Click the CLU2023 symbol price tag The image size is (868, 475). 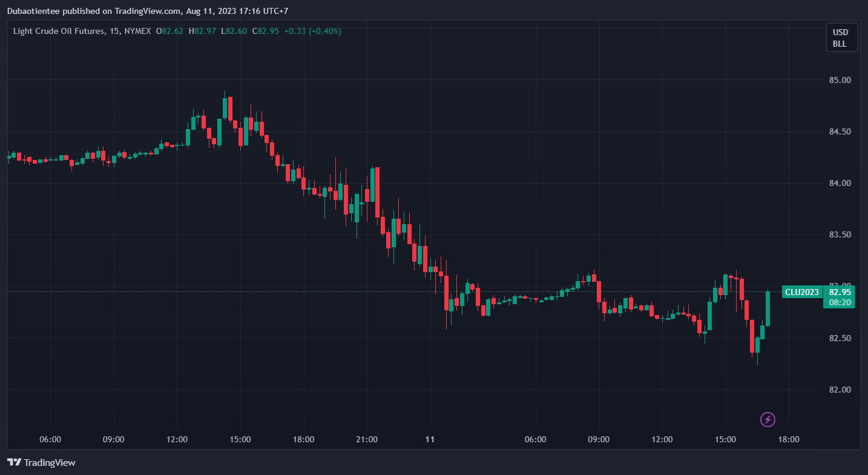point(801,292)
